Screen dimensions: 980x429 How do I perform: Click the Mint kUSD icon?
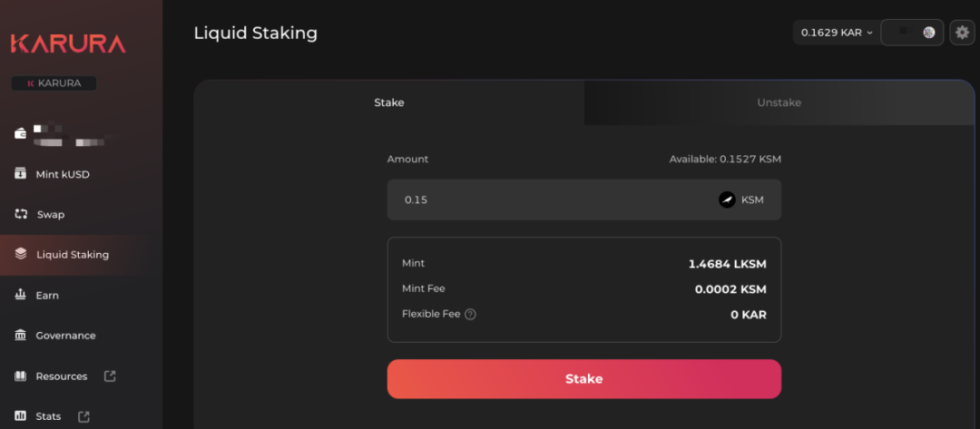point(21,174)
